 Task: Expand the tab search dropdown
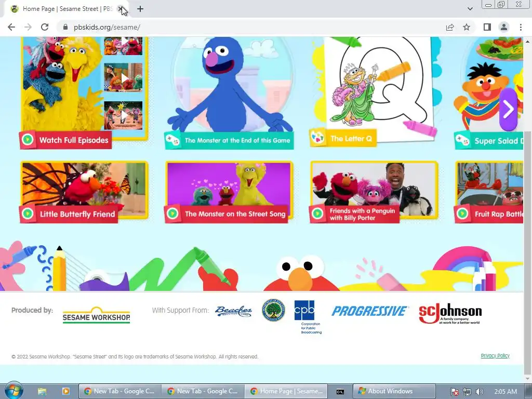tap(470, 9)
